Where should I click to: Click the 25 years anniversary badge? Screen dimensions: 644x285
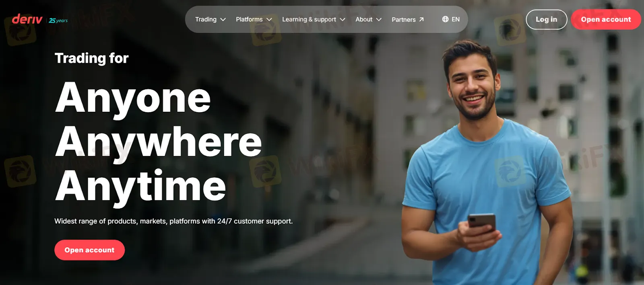point(58,21)
